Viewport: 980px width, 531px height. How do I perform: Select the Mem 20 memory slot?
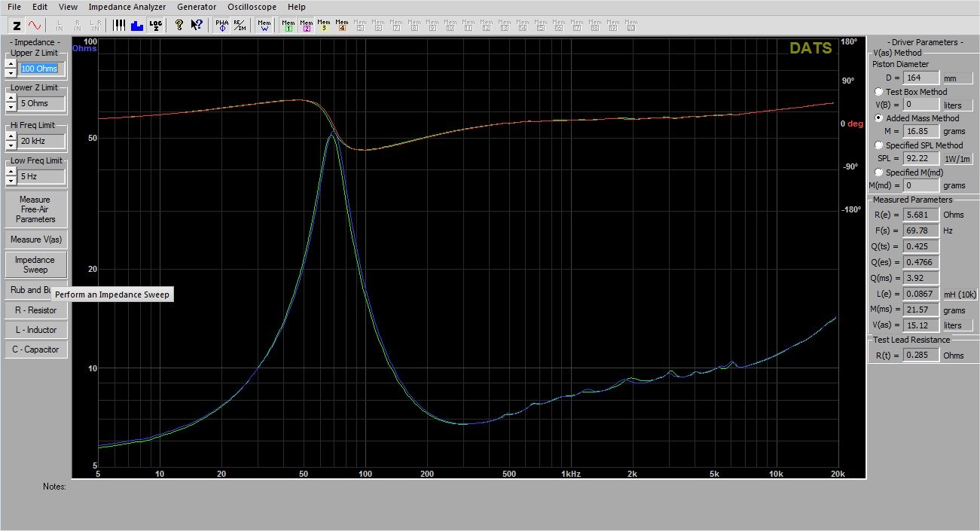click(630, 25)
